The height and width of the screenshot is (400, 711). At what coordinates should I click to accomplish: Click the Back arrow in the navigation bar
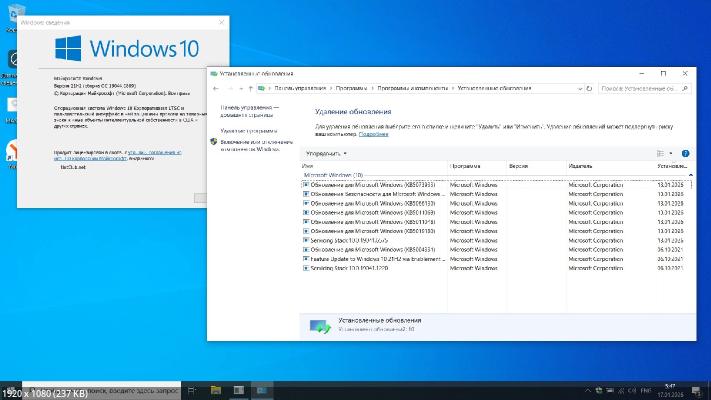[216, 88]
